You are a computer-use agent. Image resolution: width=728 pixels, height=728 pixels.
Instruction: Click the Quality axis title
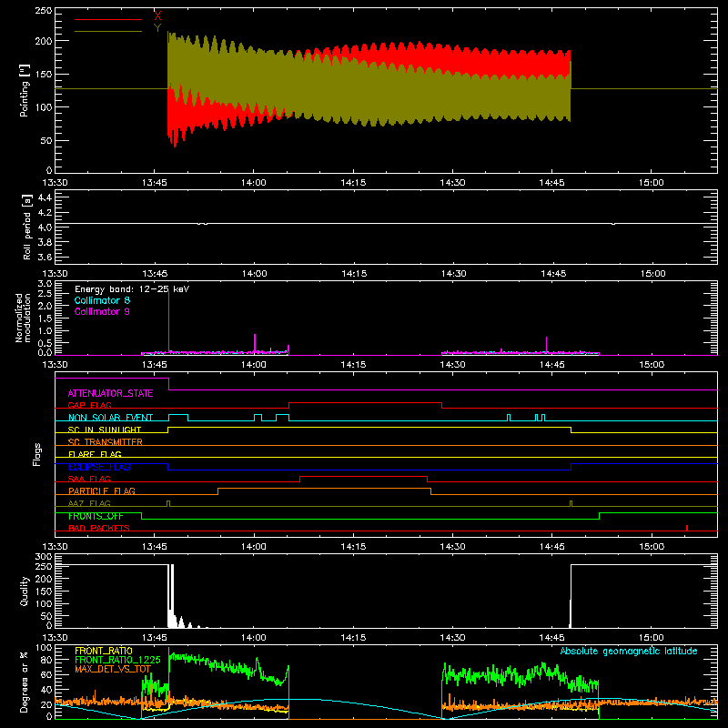pos(25,591)
